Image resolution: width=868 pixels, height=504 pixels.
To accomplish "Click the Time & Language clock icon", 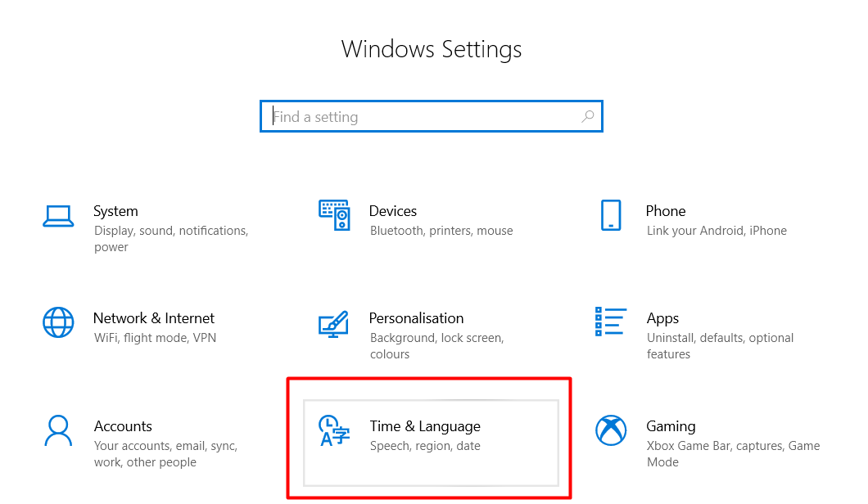I will tap(334, 431).
